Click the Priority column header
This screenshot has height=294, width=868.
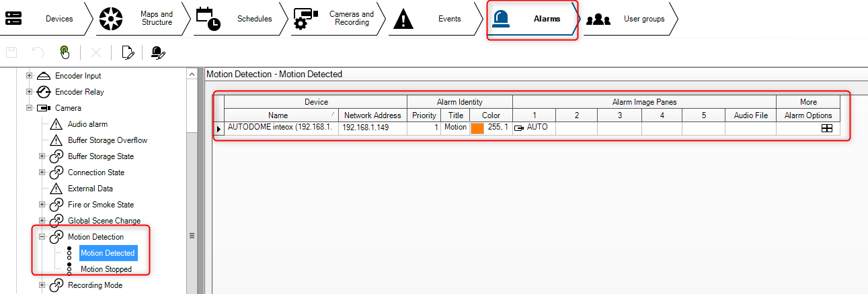click(424, 115)
